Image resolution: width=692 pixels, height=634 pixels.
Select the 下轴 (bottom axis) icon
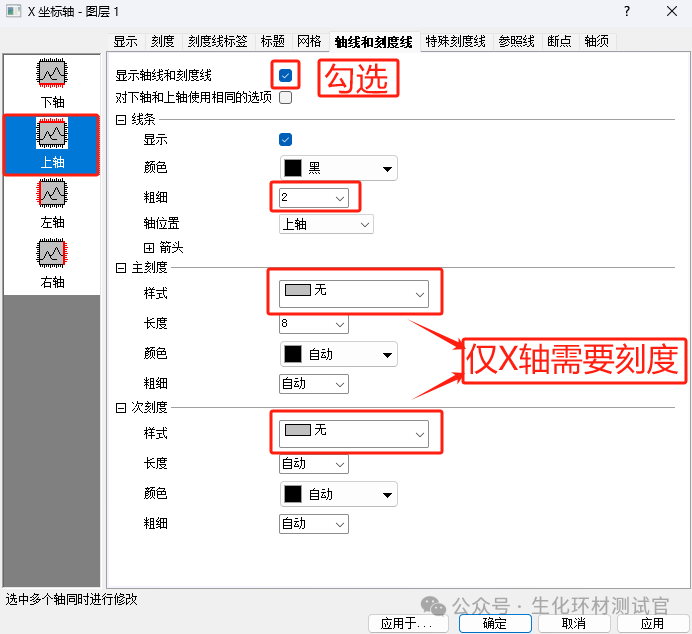click(52, 83)
